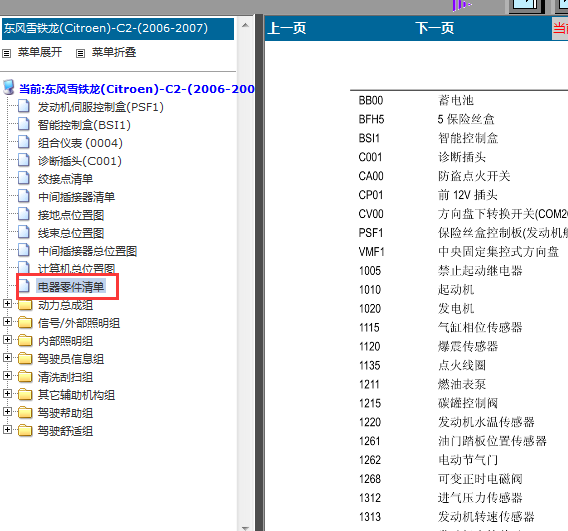Viewport: 568px width, 531px height.
Task: Click page icon for 中间插接器总位置图
Action: [x=24, y=251]
